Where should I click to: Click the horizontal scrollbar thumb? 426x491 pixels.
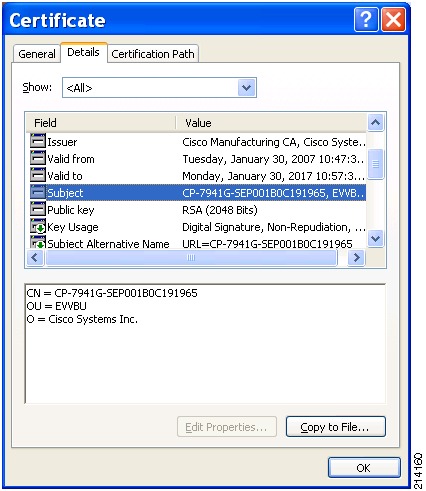(191, 257)
